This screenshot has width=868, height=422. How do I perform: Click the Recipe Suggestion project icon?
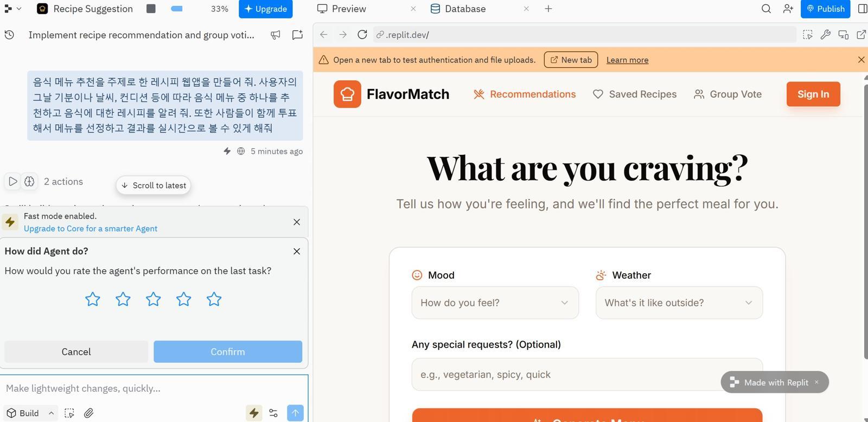[x=42, y=9]
